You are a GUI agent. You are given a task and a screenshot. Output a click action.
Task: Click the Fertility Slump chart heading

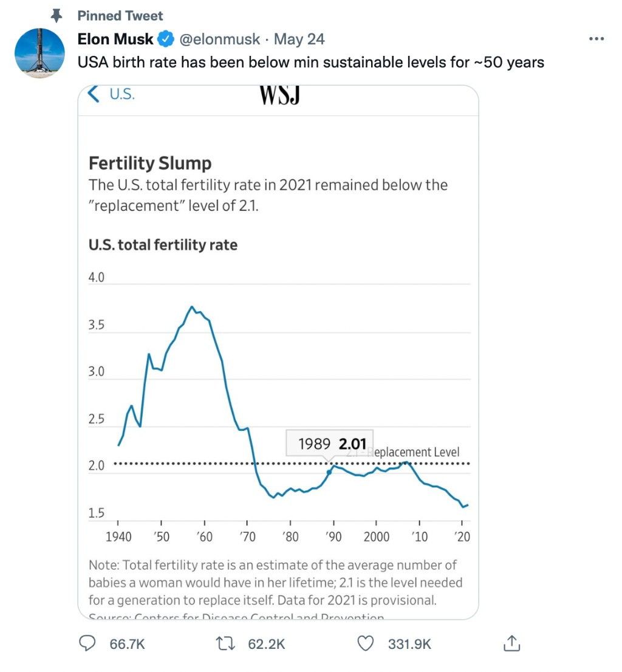click(x=150, y=163)
